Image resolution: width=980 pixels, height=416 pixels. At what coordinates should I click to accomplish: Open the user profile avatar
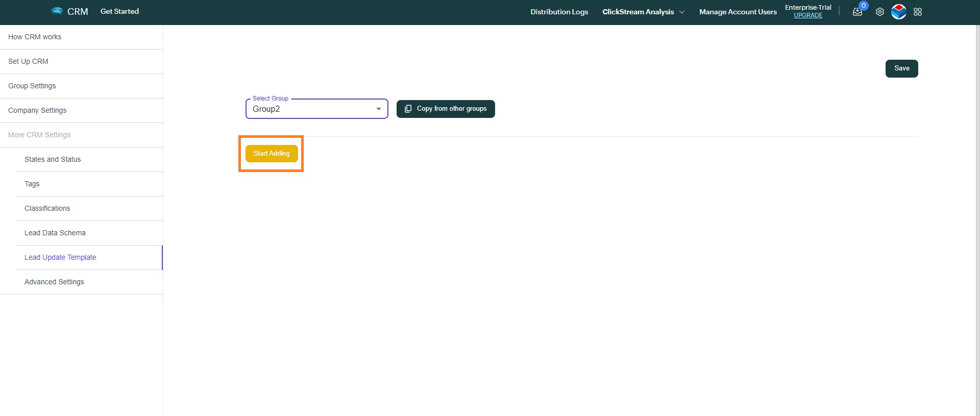point(899,12)
